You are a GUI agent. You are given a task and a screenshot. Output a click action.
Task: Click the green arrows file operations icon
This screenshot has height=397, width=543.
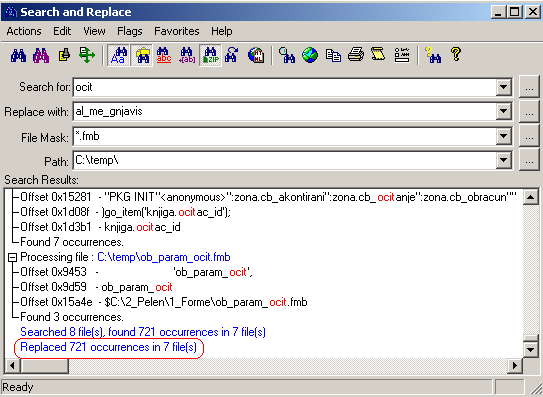(x=87, y=55)
